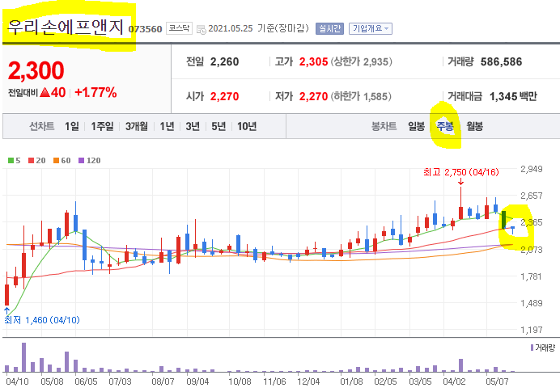The height and width of the screenshot is (392, 560).
Task: Click the 거래량 volume legend label
Action: (545, 348)
